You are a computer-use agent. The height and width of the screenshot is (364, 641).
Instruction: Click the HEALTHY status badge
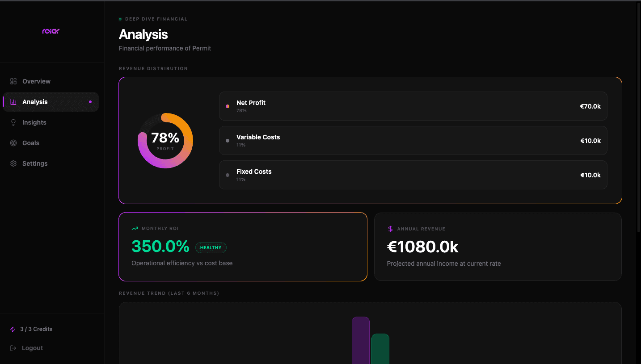(211, 247)
